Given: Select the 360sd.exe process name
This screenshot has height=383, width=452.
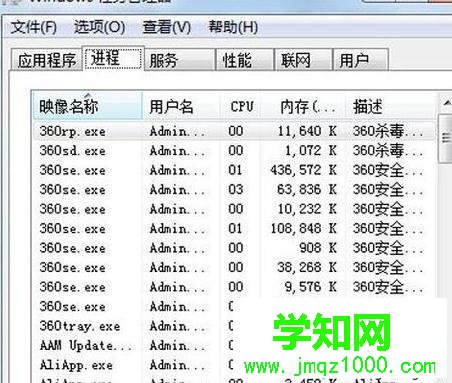Looking at the screenshot, I should click(72, 151).
